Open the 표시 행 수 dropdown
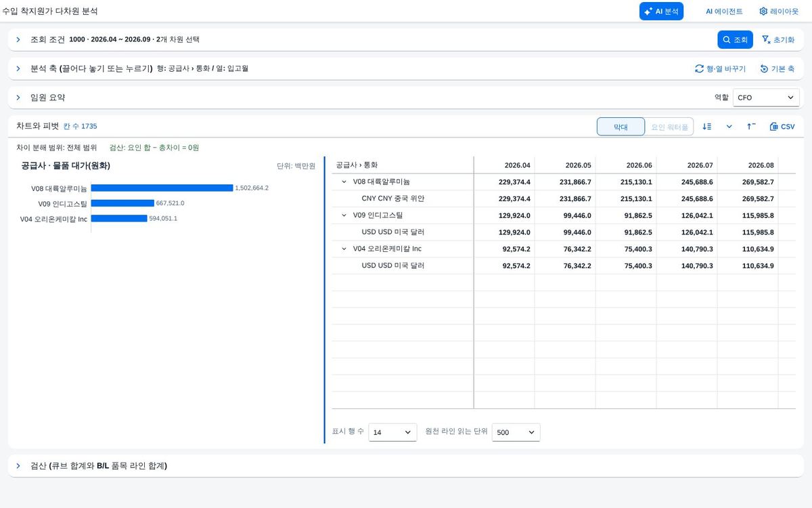812x508 pixels. 392,432
